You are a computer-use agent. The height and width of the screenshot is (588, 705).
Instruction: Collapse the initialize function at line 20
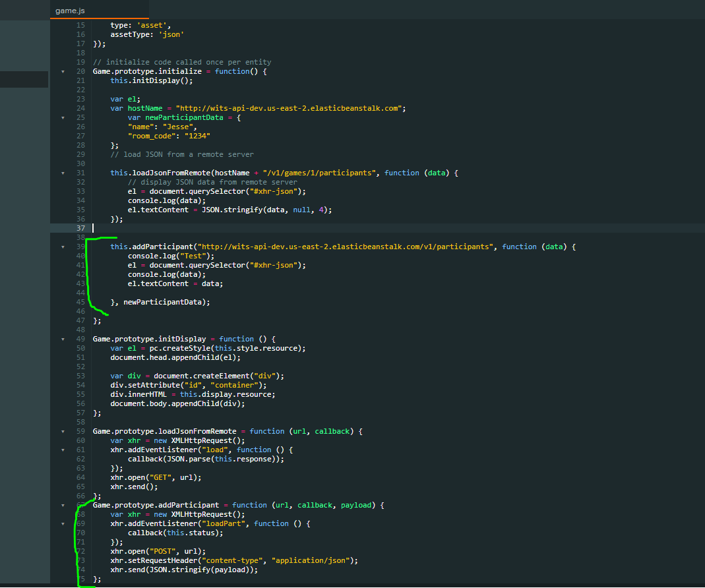[63, 71]
